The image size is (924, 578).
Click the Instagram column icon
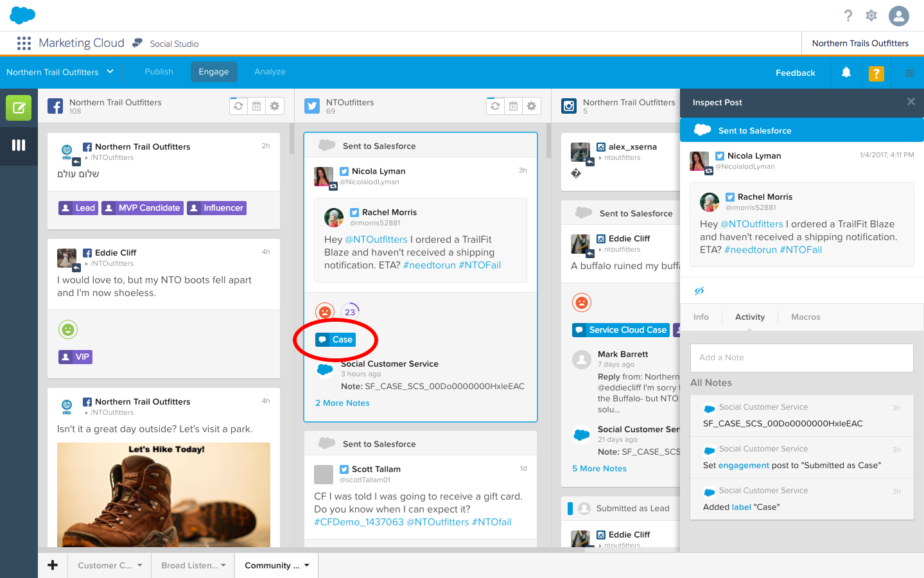click(x=569, y=106)
